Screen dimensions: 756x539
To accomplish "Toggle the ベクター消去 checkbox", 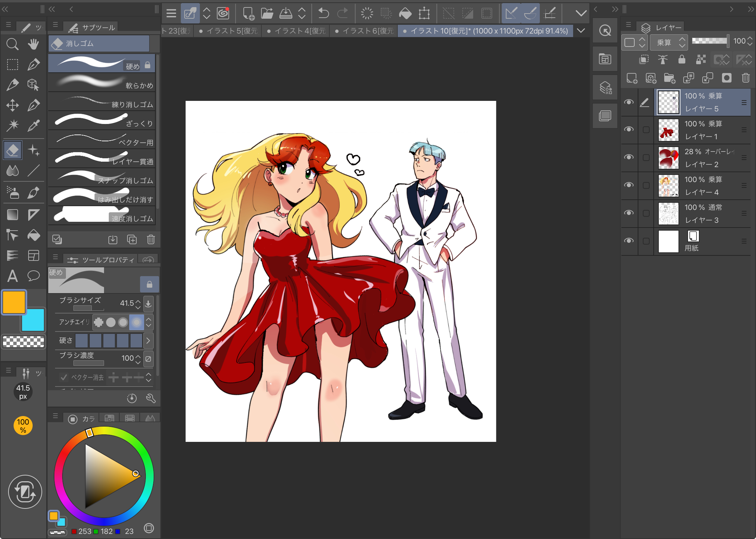I will (64, 377).
